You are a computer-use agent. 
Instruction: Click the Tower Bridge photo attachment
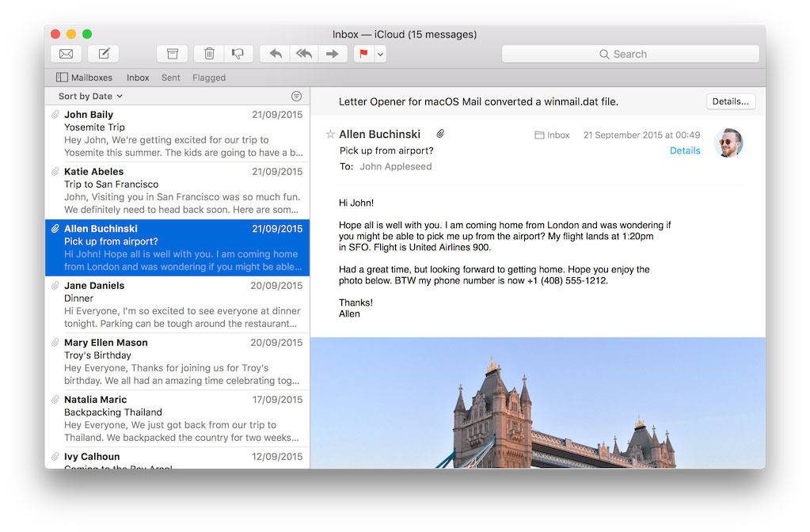tap(538, 403)
